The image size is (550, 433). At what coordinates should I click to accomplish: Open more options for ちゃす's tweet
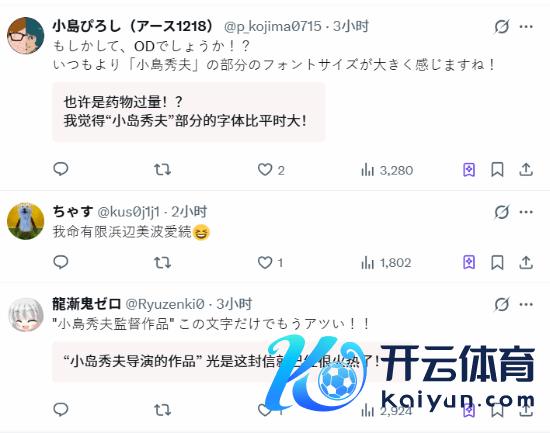click(526, 212)
